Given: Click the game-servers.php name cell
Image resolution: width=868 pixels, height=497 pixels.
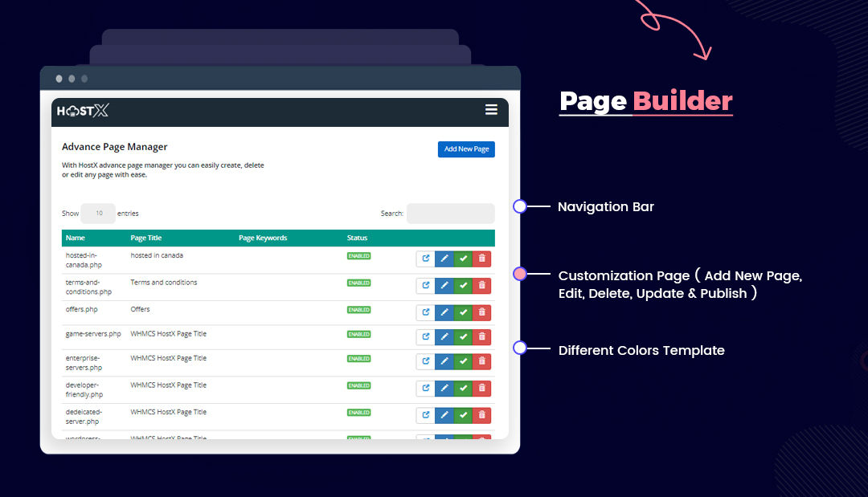Looking at the screenshot, I should 93,334.
